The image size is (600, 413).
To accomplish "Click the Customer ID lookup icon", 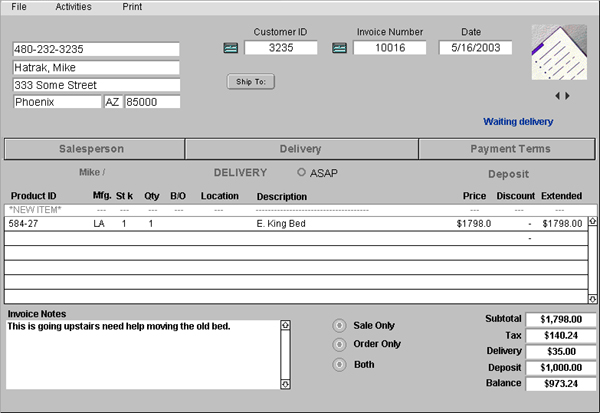I will point(230,48).
